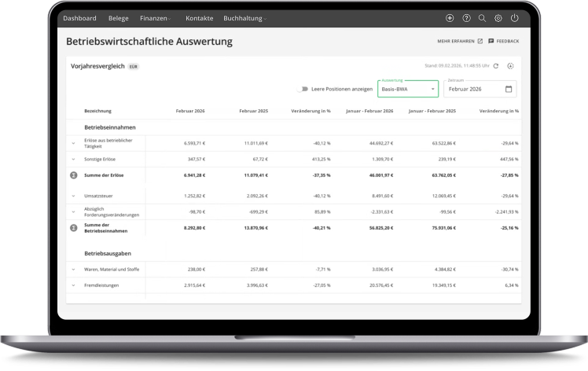
Task: Open settings via the gear icon
Action: [498, 18]
